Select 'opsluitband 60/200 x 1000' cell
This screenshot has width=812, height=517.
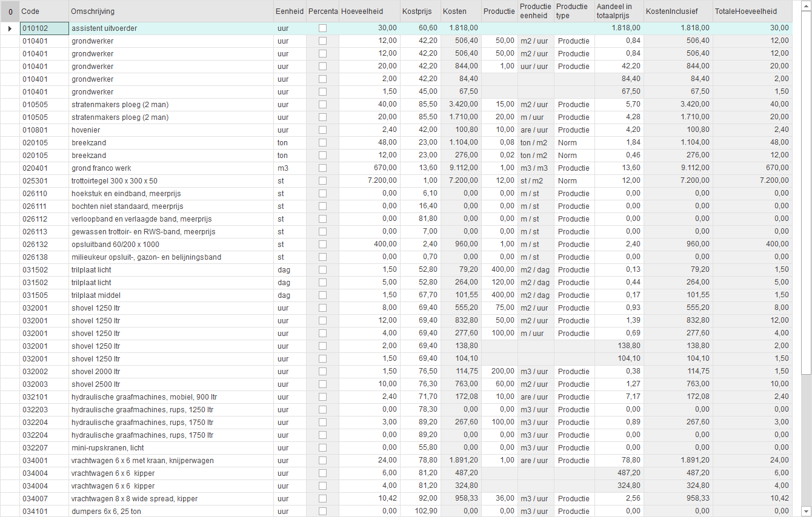click(x=171, y=245)
